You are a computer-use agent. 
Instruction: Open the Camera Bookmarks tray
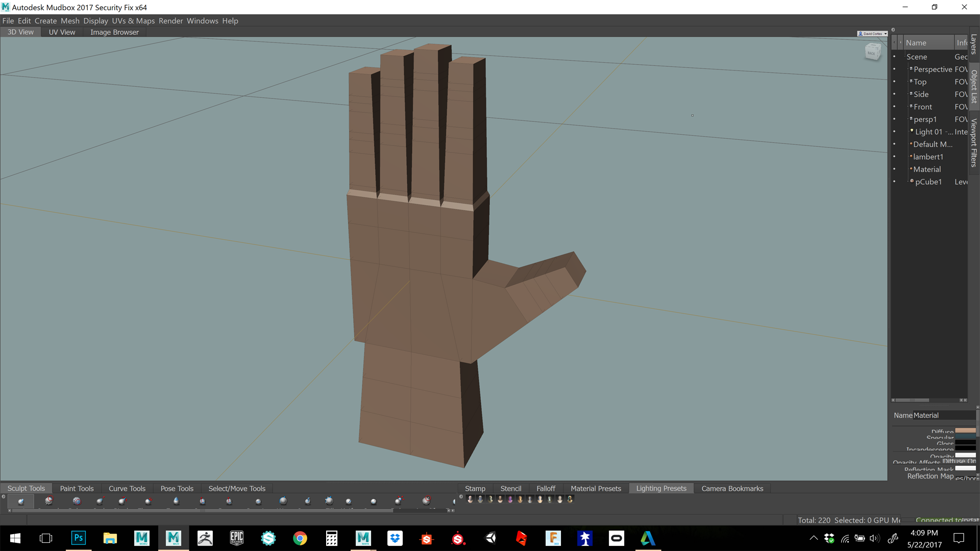732,488
